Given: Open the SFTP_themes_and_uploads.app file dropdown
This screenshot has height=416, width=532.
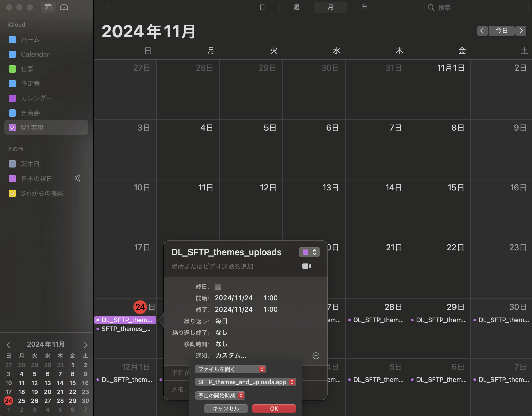Looking at the screenshot, I should (245, 382).
